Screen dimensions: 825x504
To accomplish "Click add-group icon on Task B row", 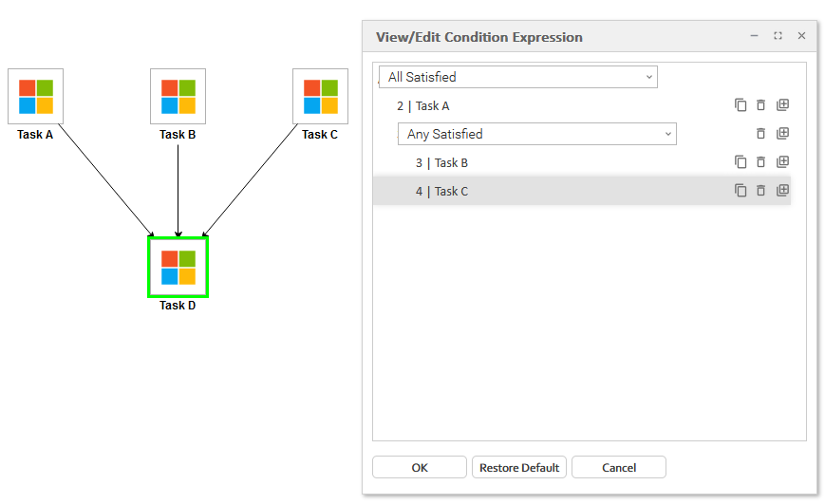I will [x=782, y=162].
